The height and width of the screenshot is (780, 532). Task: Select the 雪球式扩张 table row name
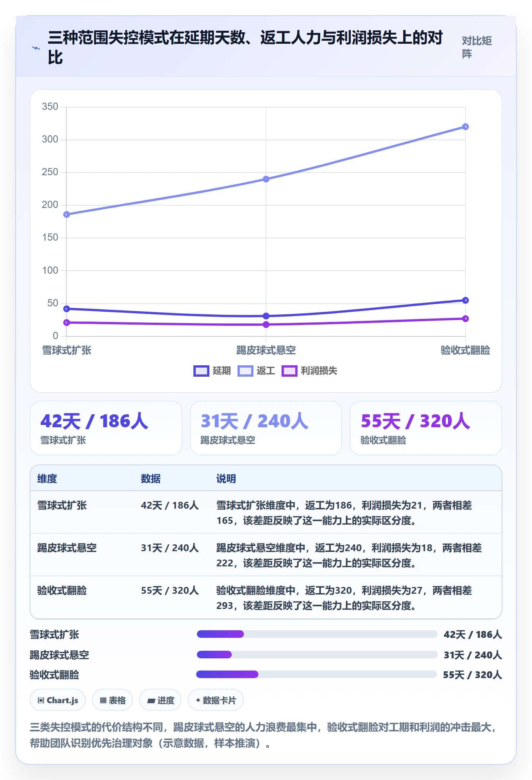pos(62,505)
